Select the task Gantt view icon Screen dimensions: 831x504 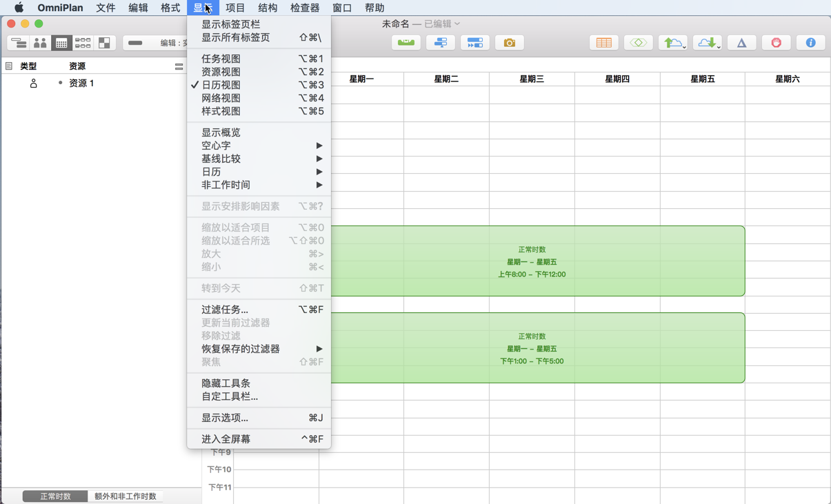tap(19, 42)
